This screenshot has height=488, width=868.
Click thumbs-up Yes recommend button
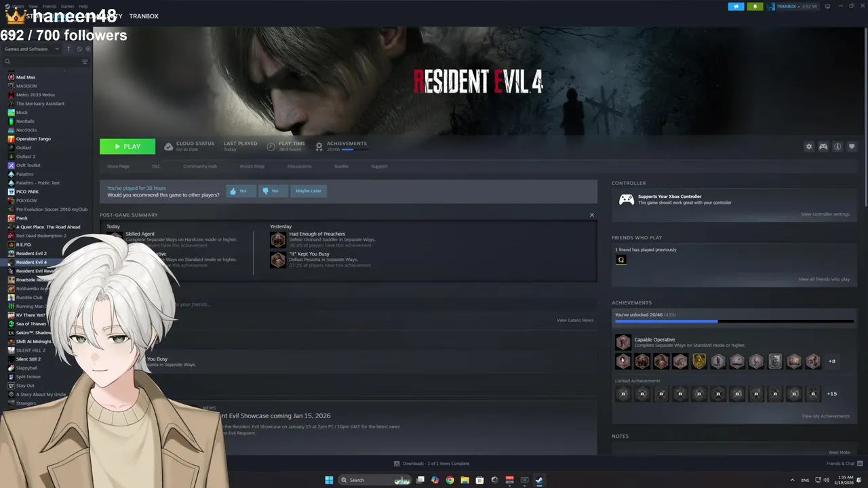[240, 191]
